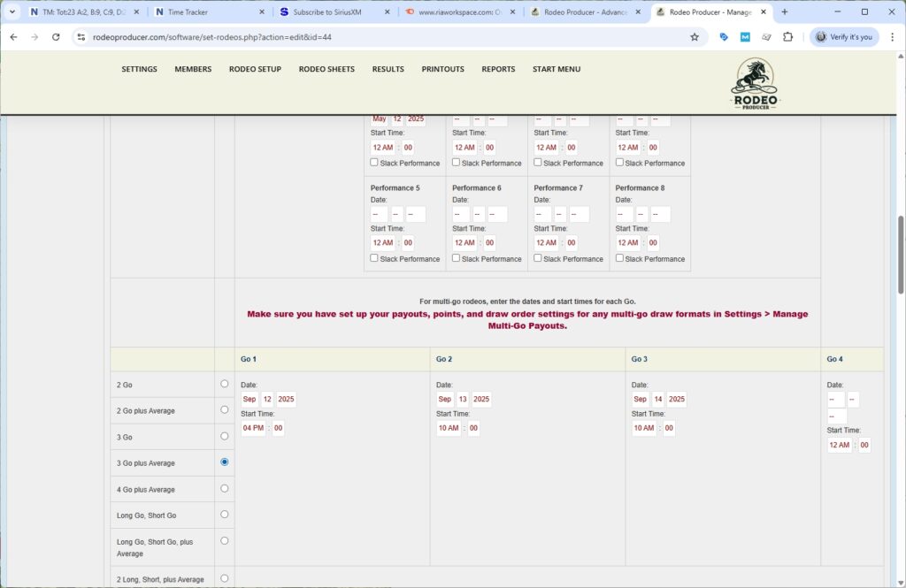Click the browser back arrow
Image resolution: width=906 pixels, height=588 pixels.
point(13,37)
